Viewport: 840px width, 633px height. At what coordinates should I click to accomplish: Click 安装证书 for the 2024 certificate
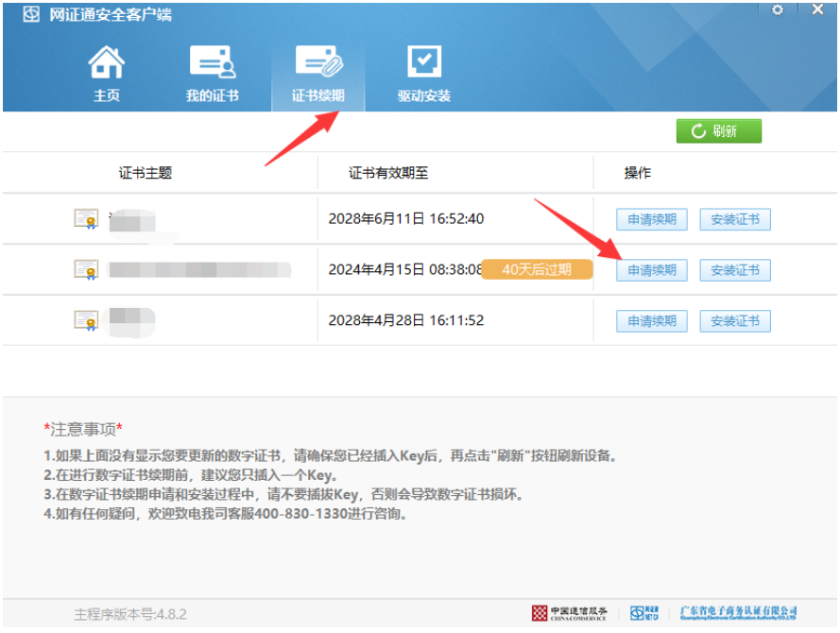[735, 270]
